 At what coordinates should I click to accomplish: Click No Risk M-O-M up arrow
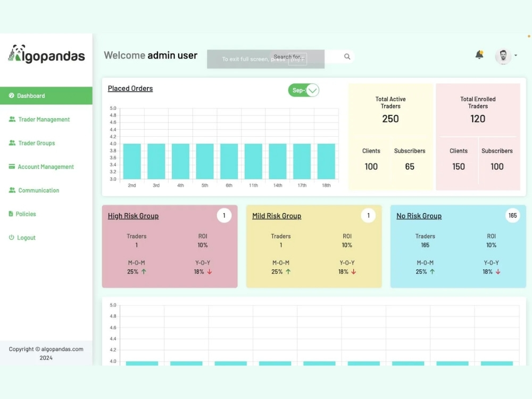pyautogui.click(x=432, y=271)
